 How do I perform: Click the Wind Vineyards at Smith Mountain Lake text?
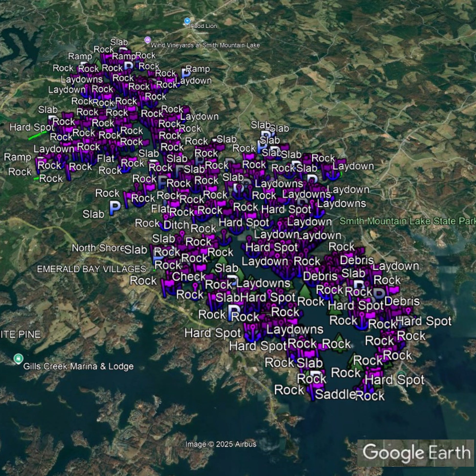point(205,45)
